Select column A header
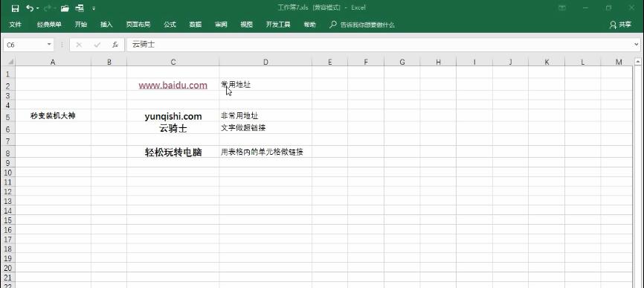The image size is (644, 288). click(x=53, y=63)
